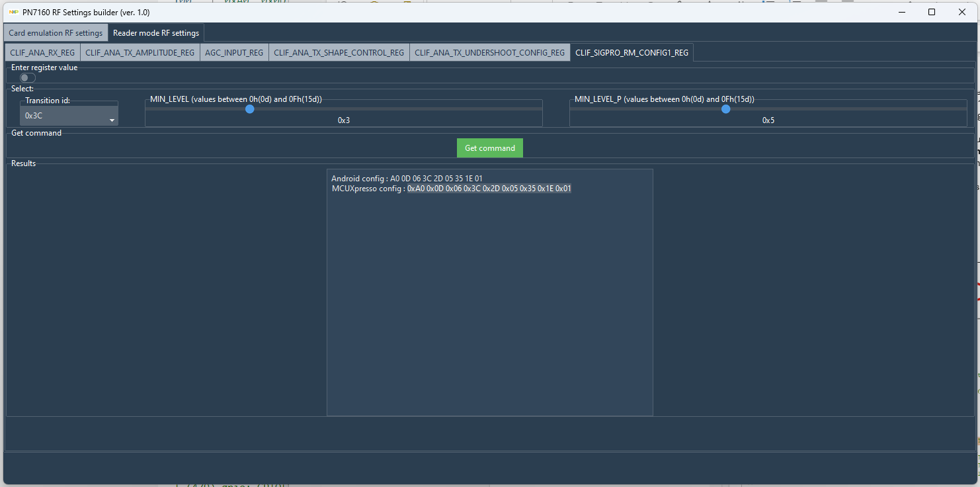Open the Transition id dropdown
This screenshot has height=487, width=980.
tap(69, 116)
